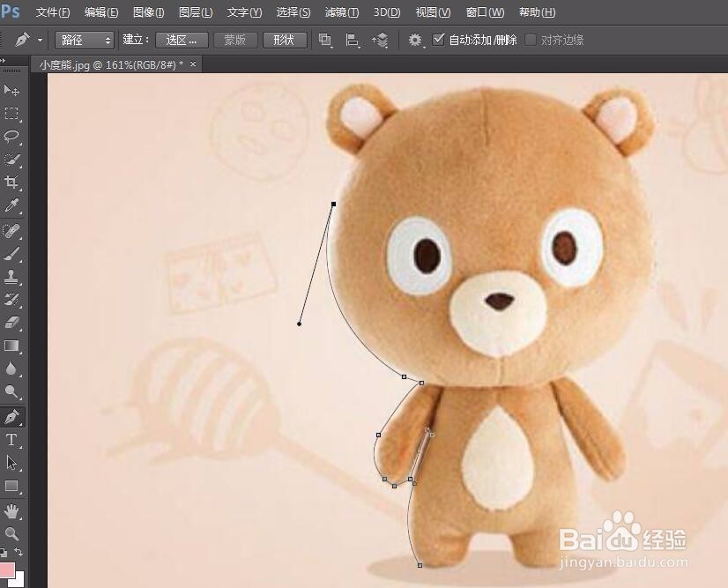The width and height of the screenshot is (728, 588).
Task: Select the Rectangle shape tool
Action: 11,486
